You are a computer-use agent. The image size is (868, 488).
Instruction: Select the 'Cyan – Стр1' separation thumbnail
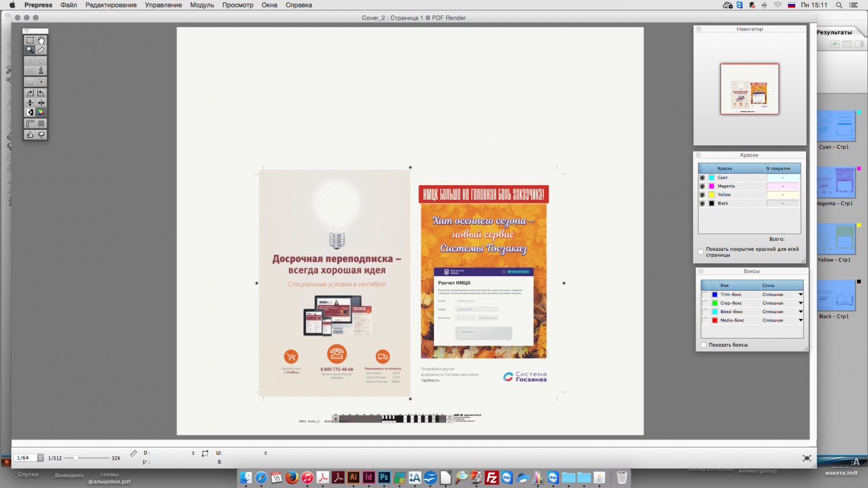point(837,126)
